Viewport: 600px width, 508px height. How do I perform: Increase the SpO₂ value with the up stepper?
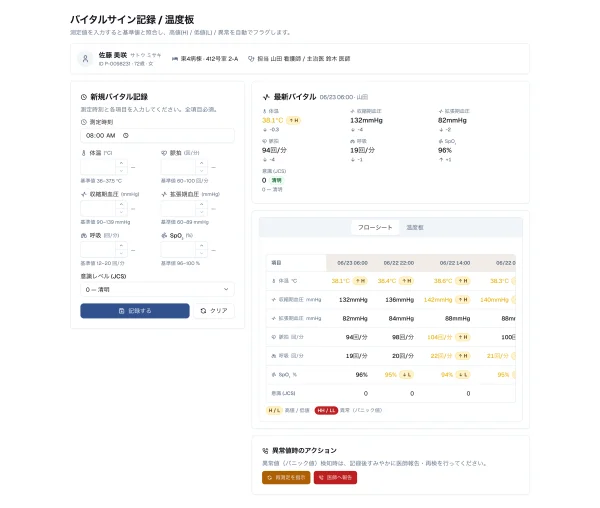point(202,246)
